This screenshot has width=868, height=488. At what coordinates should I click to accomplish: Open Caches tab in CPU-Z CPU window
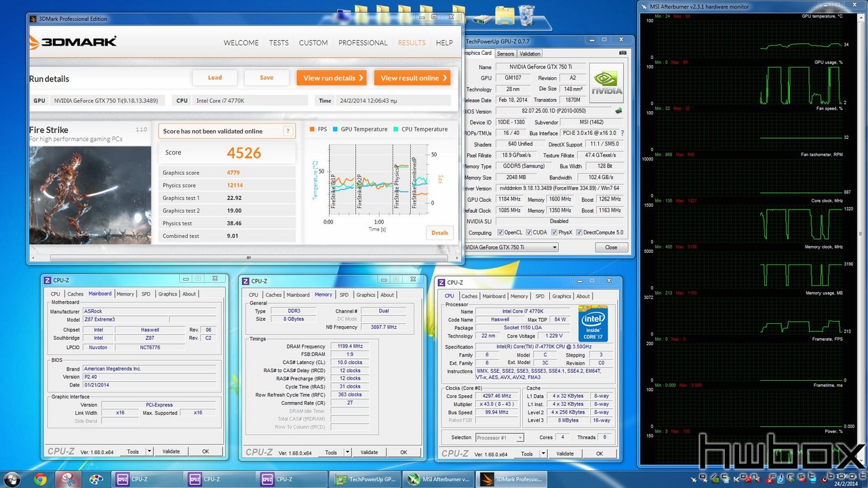[469, 296]
